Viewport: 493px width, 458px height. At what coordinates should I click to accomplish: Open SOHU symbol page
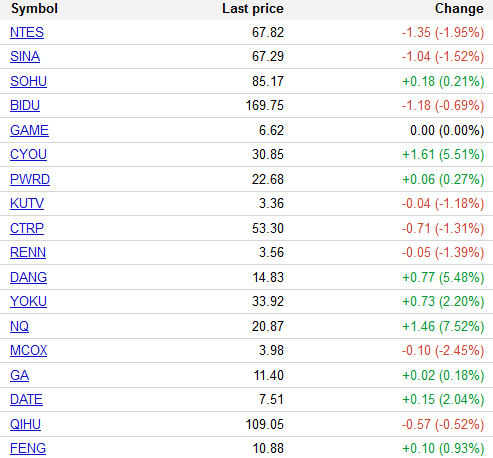(28, 81)
